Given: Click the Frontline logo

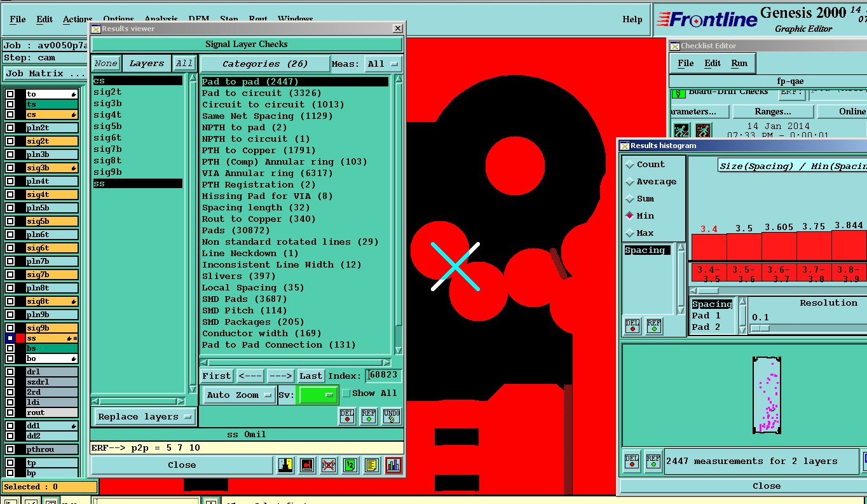Looking at the screenshot, I should (707, 19).
